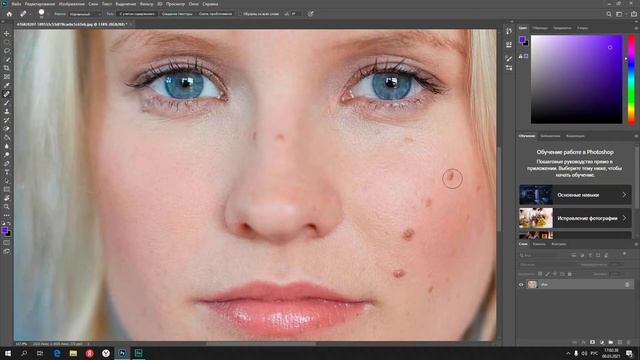
Task: Toggle pressure-for-size icon in options bar
Action: tap(311, 14)
